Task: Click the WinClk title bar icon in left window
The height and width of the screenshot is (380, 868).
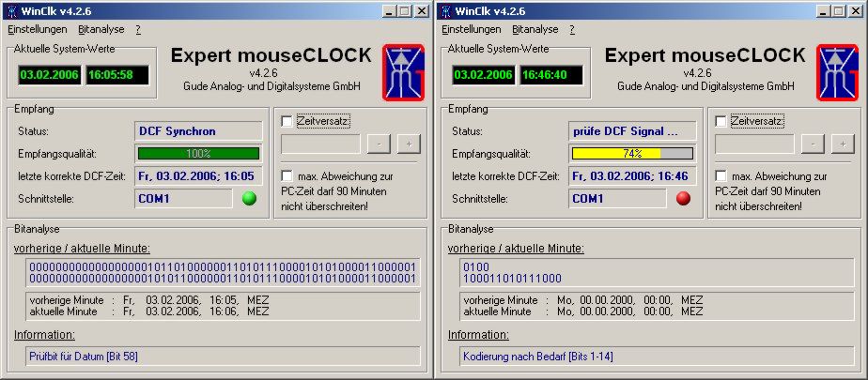Action: click(x=12, y=11)
